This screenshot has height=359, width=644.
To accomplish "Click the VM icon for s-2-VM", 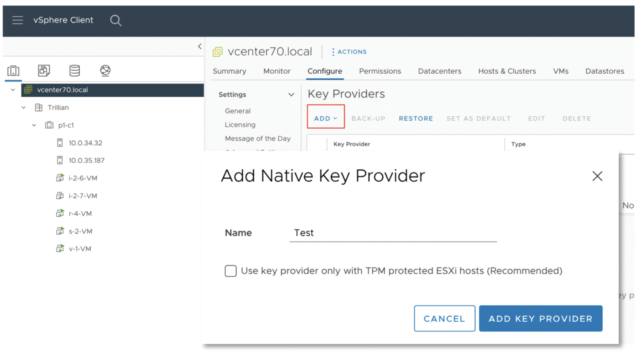I will click(60, 231).
